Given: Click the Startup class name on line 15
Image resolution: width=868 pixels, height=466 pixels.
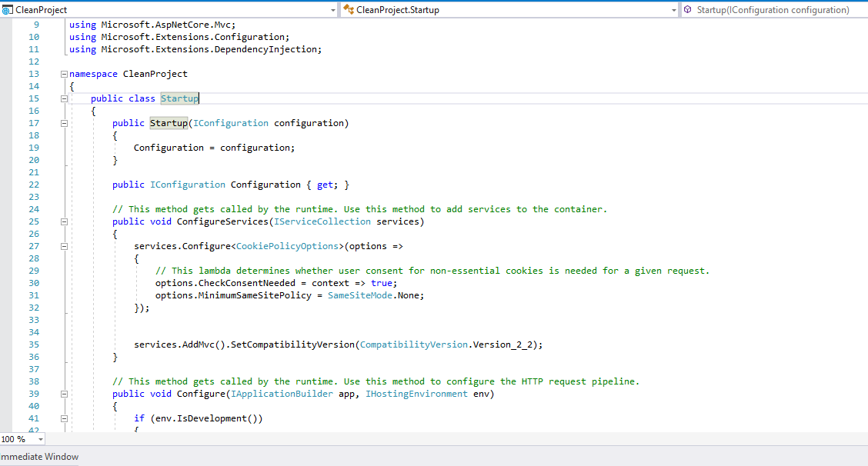Looking at the screenshot, I should pyautogui.click(x=179, y=98).
